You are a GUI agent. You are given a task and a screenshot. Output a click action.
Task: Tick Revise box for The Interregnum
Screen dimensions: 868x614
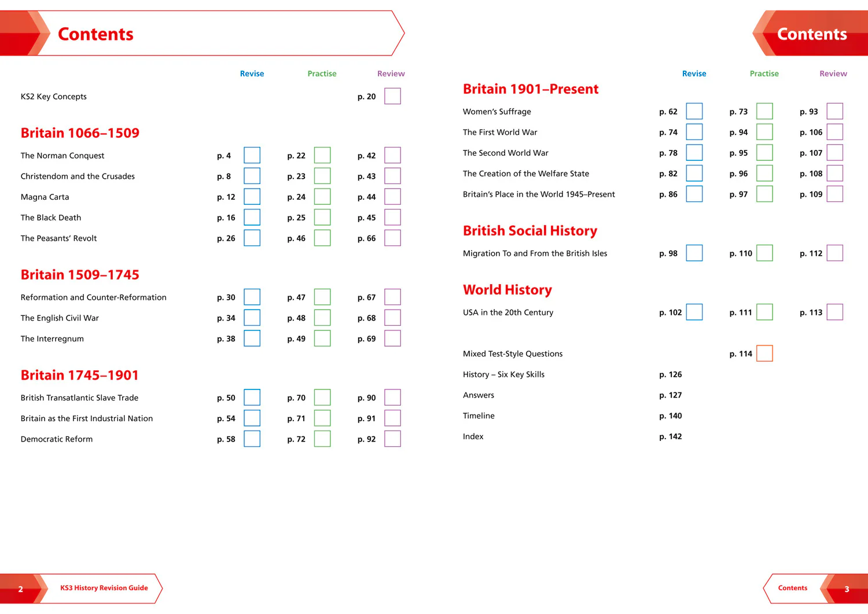252,339
